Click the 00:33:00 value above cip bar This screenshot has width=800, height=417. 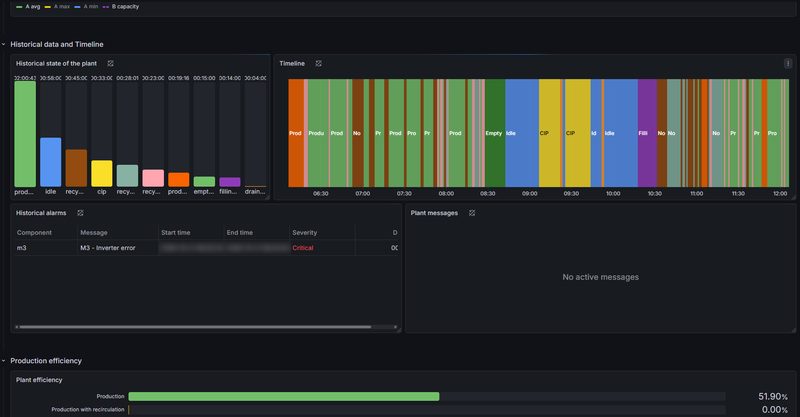point(102,78)
